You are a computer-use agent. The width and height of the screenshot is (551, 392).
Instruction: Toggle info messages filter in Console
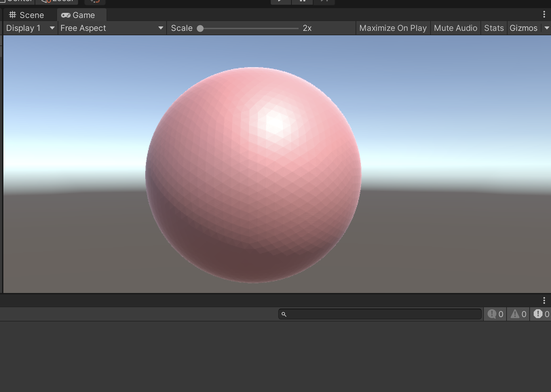pyautogui.click(x=495, y=314)
